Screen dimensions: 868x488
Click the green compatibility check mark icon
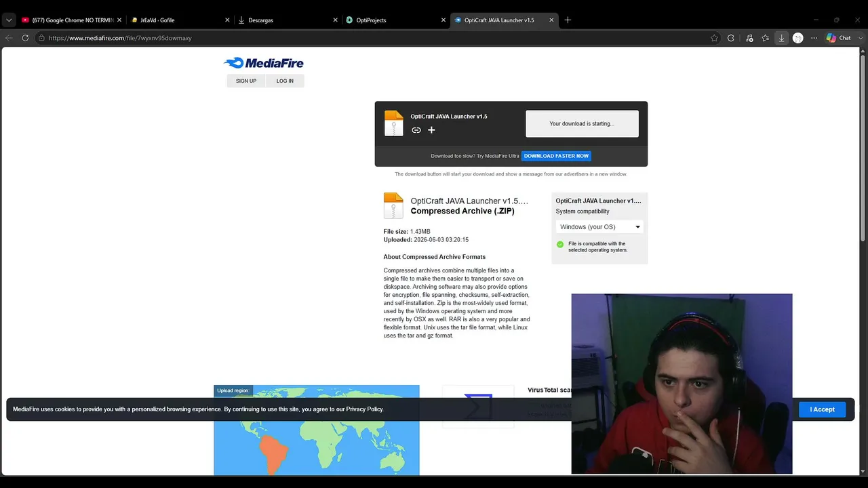click(560, 245)
